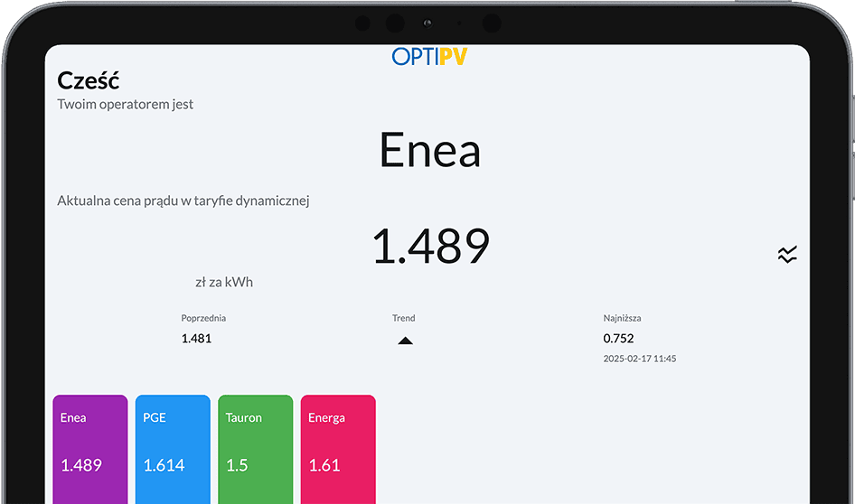The height and width of the screenshot is (504, 855).
Task: Click the upward trend arrow indicator
Action: 405,341
